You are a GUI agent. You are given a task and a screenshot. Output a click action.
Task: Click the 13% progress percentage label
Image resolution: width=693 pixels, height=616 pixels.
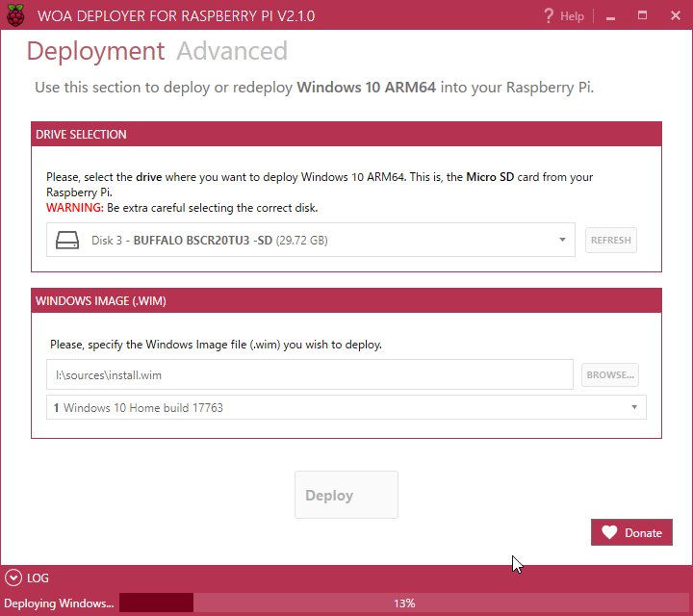pyautogui.click(x=404, y=603)
